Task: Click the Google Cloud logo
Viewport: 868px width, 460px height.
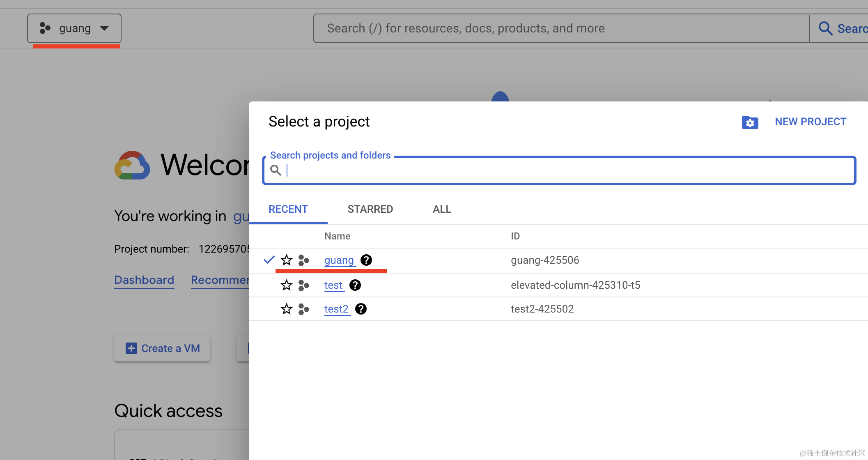Action: pos(132,166)
